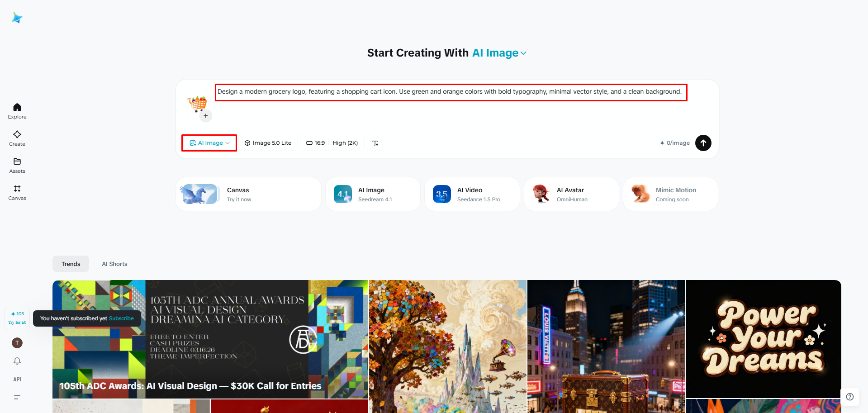Expand the AI Image chevron in the heading
The width and height of the screenshot is (868, 413).
pos(523,53)
